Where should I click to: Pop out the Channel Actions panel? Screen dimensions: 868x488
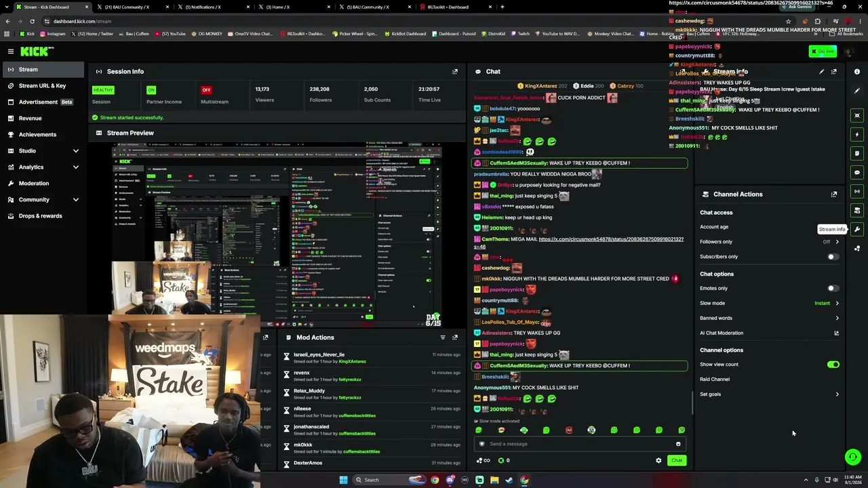point(834,194)
